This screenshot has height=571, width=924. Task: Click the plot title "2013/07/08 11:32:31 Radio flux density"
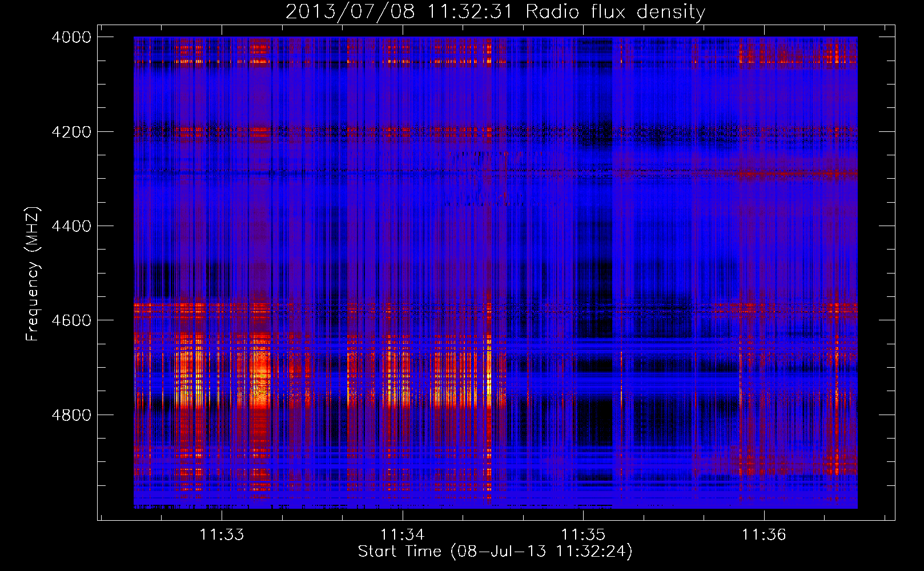click(x=495, y=11)
